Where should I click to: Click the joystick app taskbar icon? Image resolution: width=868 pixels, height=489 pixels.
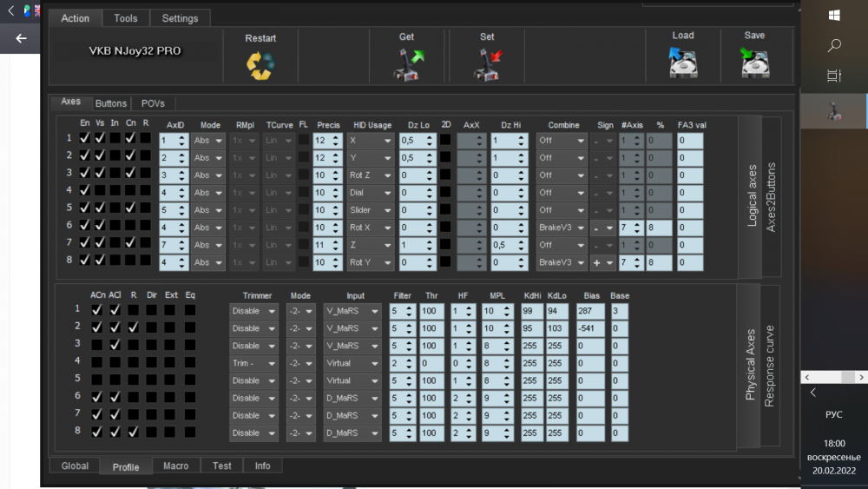[834, 112]
